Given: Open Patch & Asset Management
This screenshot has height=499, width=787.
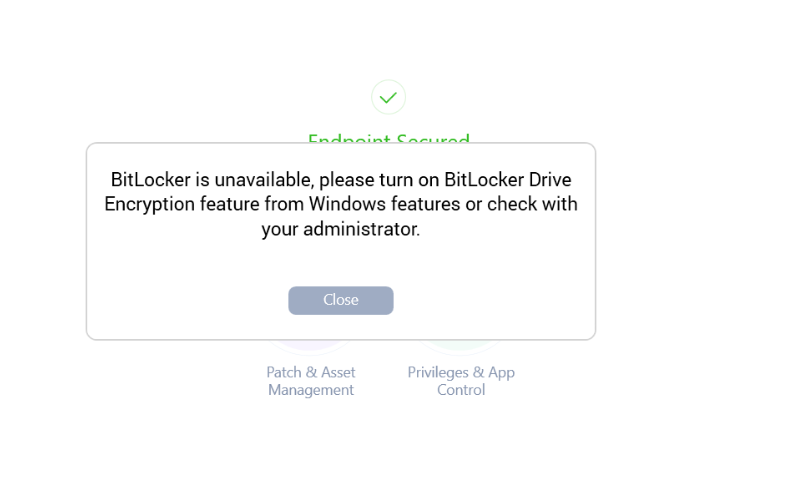Looking at the screenshot, I should click(311, 381).
